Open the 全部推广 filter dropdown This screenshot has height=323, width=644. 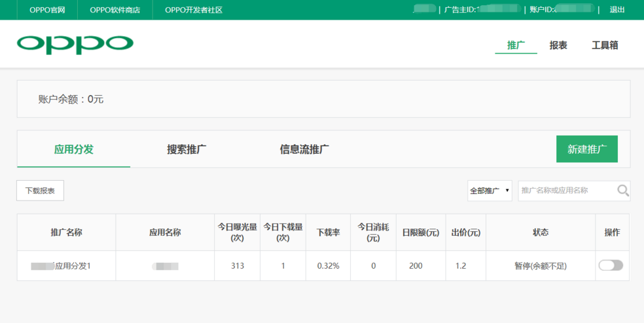click(x=490, y=191)
